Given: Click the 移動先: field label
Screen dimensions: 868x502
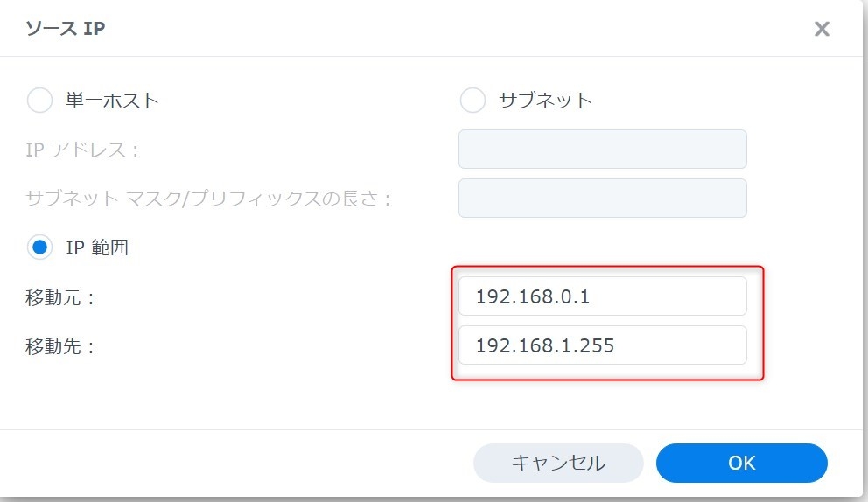Looking at the screenshot, I should point(60,346).
